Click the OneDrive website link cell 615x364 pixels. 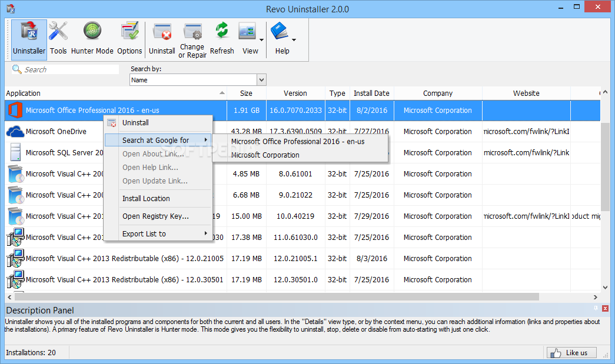(526, 131)
